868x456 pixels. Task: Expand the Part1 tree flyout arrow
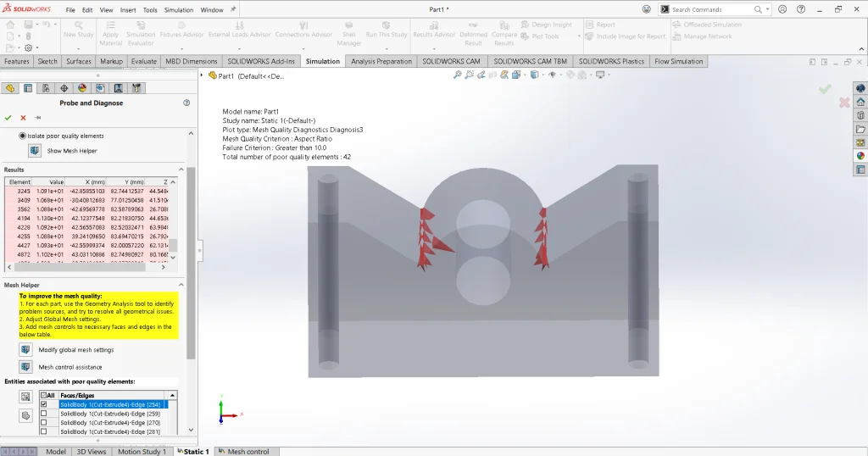[202, 75]
